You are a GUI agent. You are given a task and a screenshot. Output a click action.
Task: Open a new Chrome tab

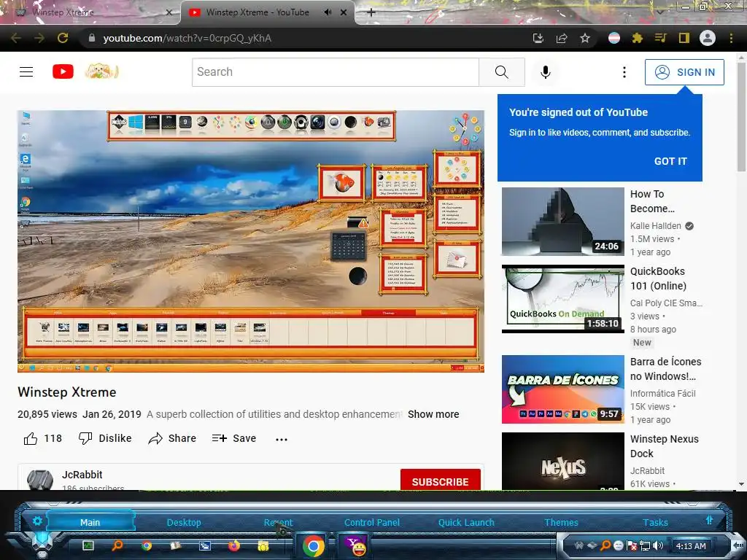pyautogui.click(x=371, y=12)
